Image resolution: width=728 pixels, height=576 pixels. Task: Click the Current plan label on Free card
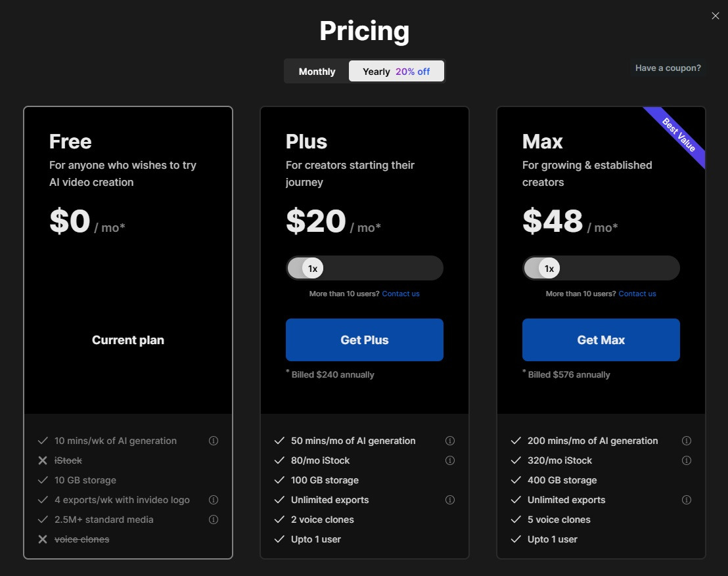[128, 340]
